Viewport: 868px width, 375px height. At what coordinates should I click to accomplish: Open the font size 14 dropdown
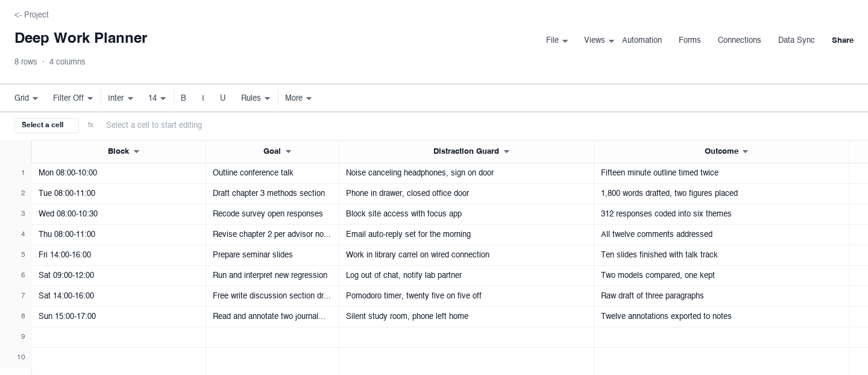click(x=157, y=98)
